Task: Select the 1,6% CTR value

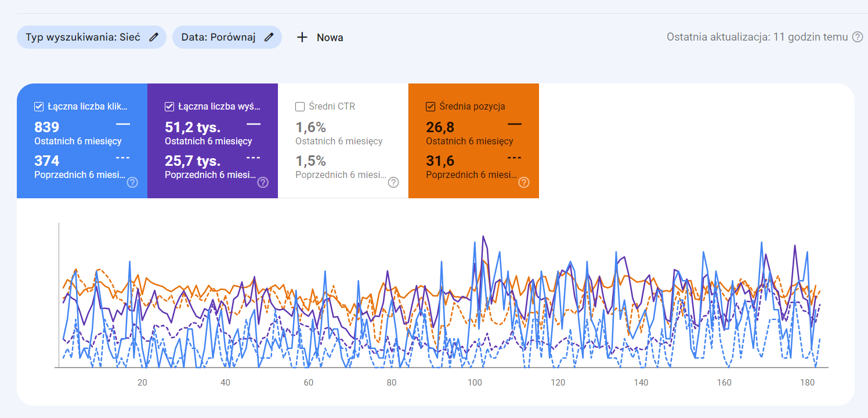Action: click(310, 127)
